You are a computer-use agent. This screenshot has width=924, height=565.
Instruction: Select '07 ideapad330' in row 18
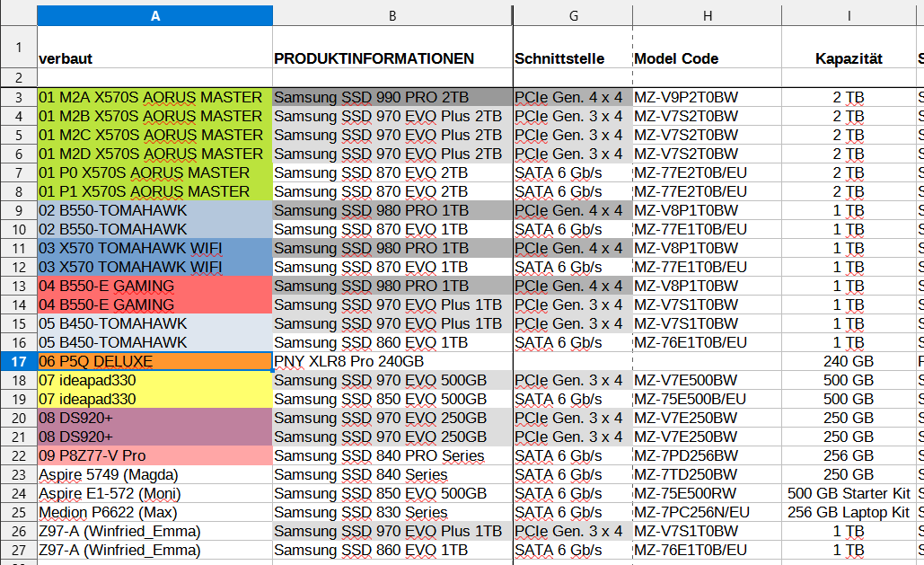click(x=155, y=380)
